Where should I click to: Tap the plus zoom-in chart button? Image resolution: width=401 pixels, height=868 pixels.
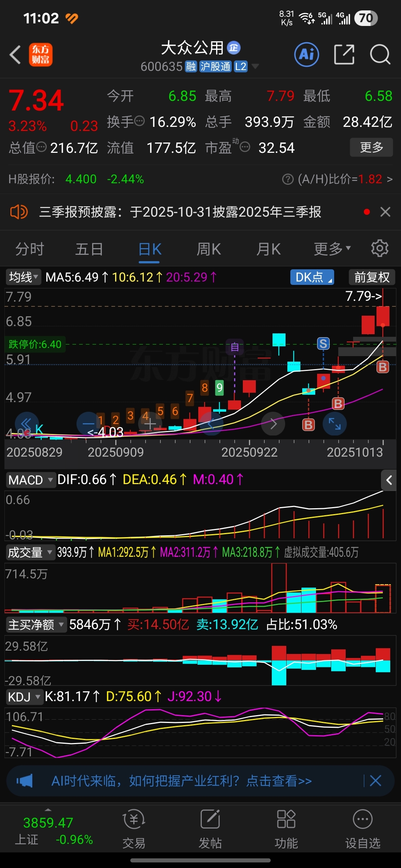(x=150, y=424)
